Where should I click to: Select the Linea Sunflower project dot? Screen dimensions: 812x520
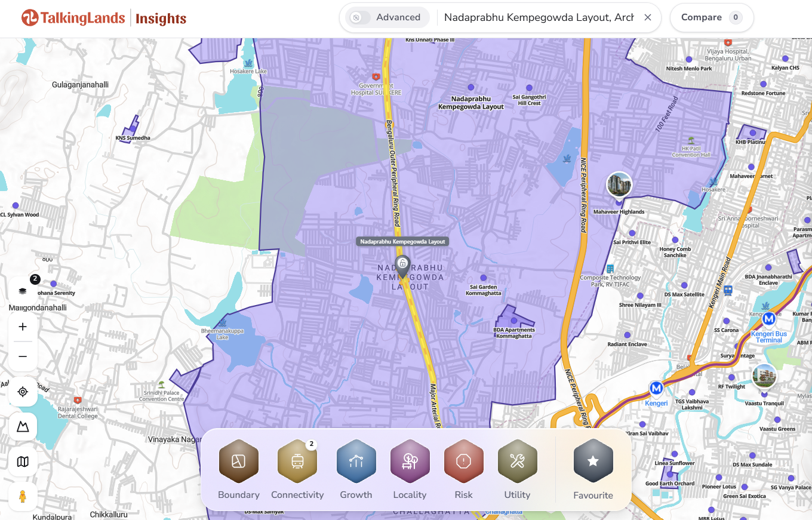[674, 454]
